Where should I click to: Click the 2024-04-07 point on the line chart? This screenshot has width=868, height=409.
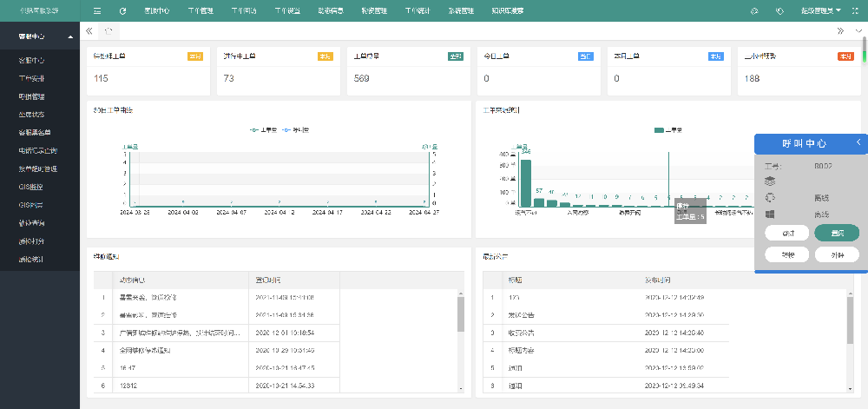tap(232, 206)
